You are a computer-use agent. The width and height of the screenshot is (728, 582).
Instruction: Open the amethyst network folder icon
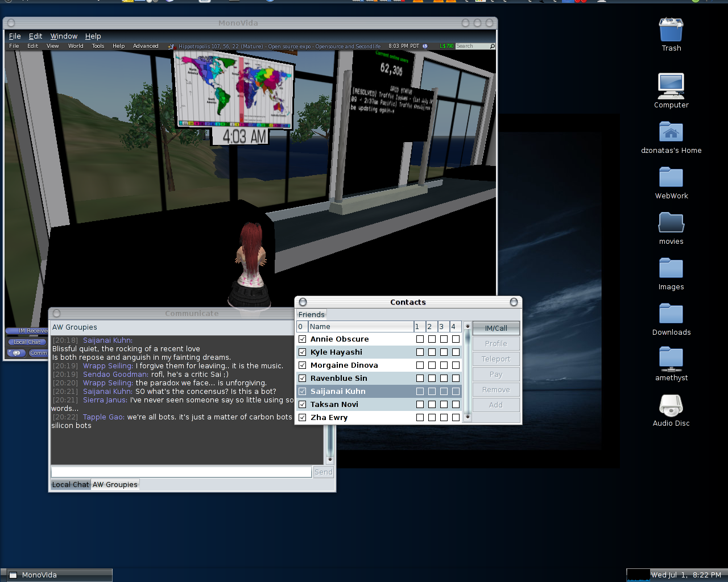point(671,360)
